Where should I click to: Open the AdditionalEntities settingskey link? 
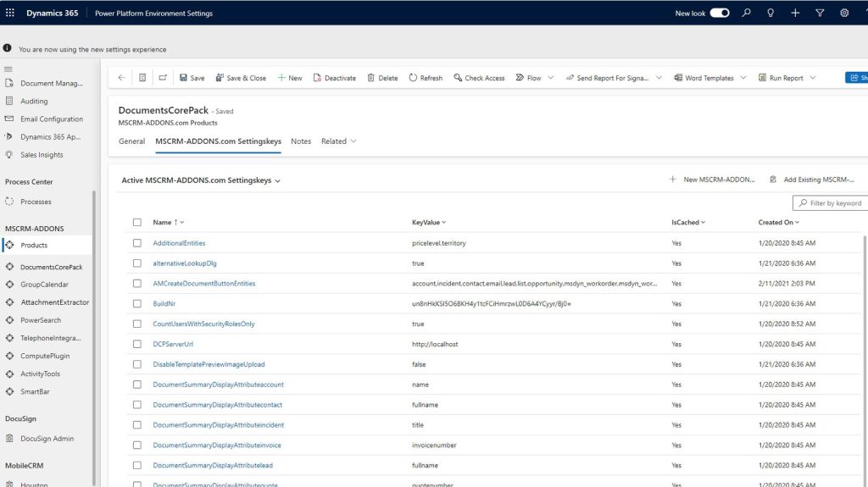click(179, 243)
